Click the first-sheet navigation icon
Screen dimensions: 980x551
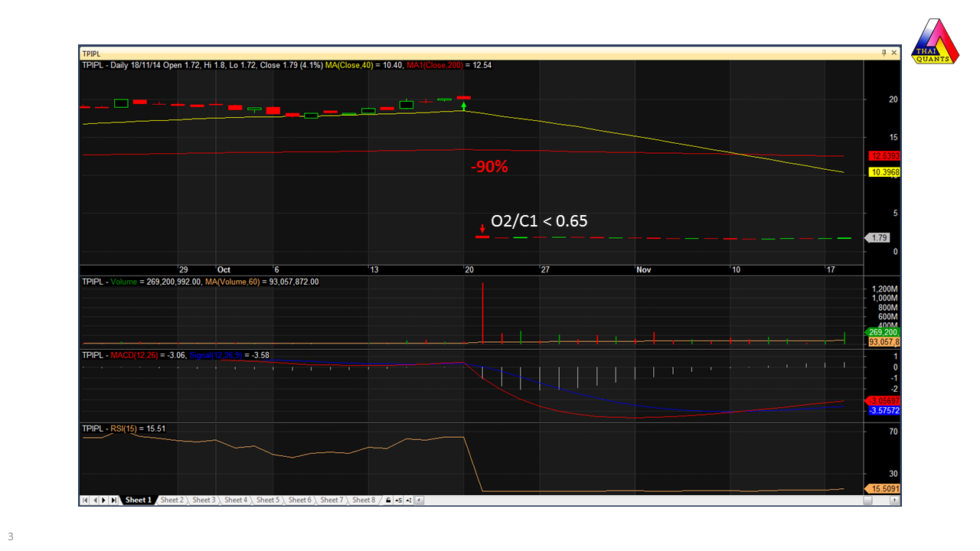coord(85,500)
